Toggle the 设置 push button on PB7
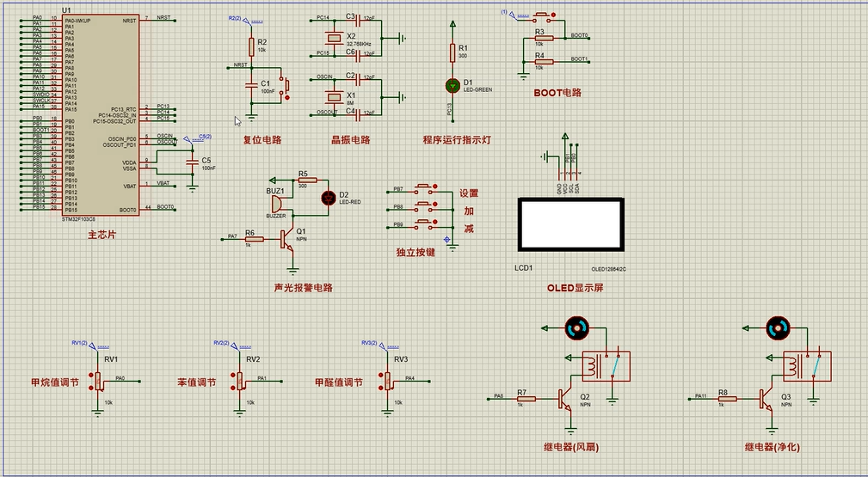The image size is (868, 477). pyautogui.click(x=425, y=188)
